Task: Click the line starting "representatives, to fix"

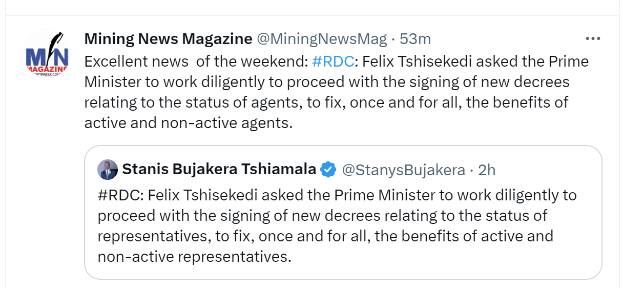Action: point(325,236)
